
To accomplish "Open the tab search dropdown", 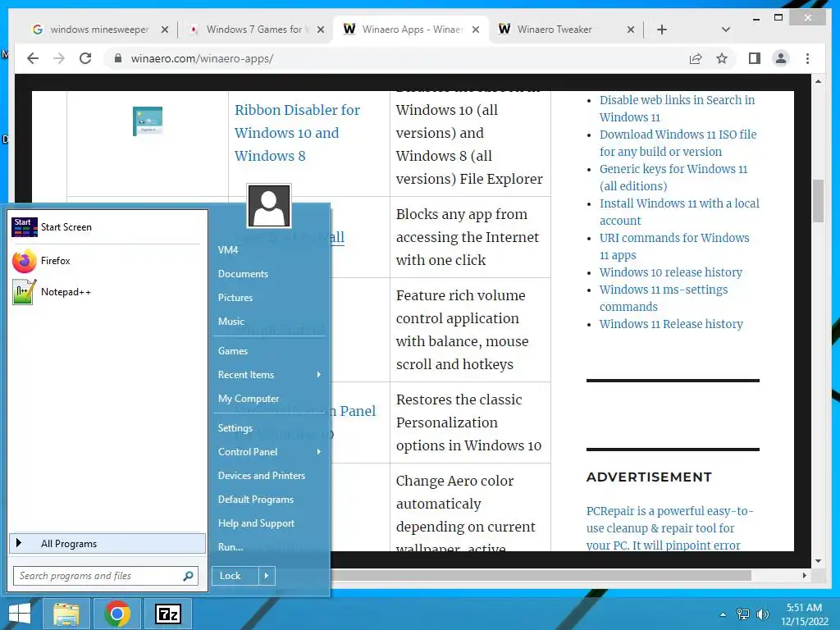I will tap(725, 30).
